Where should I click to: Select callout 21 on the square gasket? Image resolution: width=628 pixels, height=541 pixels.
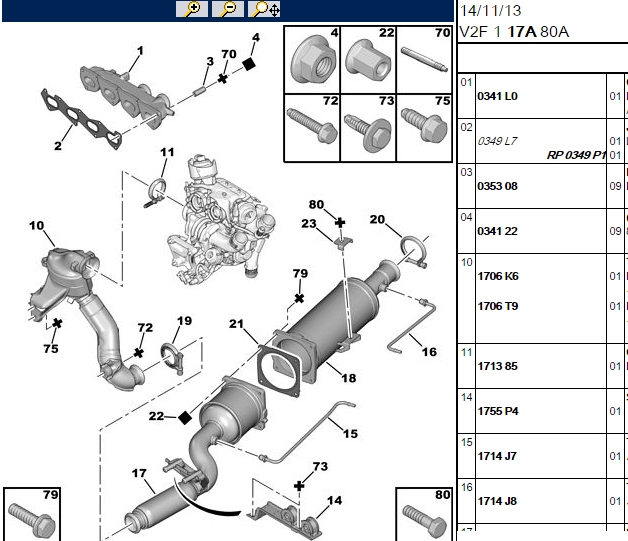236,324
